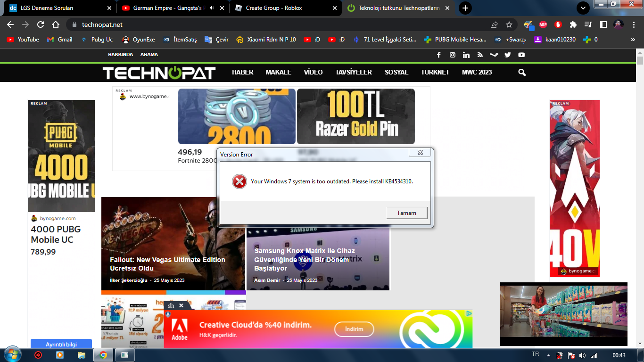Open Technopat's Twitter page
Viewport: 644px width, 362px height.
[508, 55]
